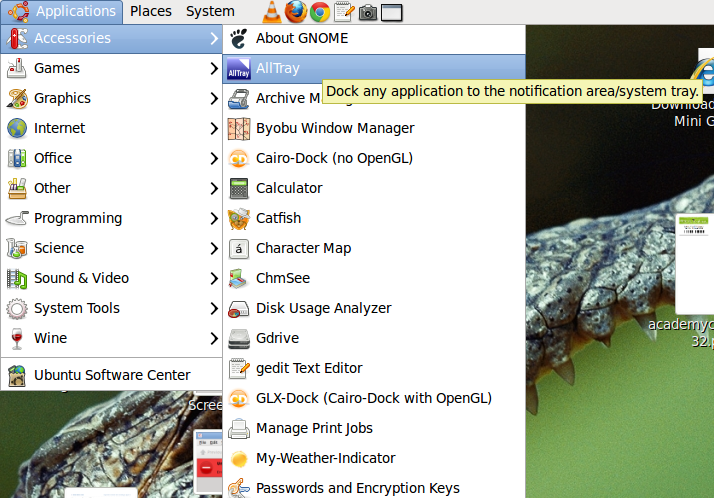
Task: Open gedit Text Editor
Action: [374, 369]
